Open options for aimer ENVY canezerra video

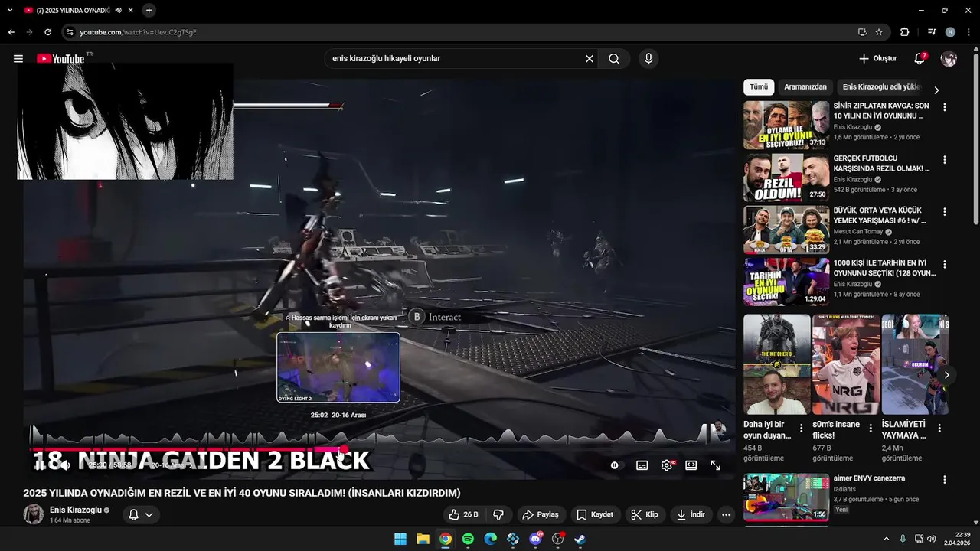[x=945, y=480]
